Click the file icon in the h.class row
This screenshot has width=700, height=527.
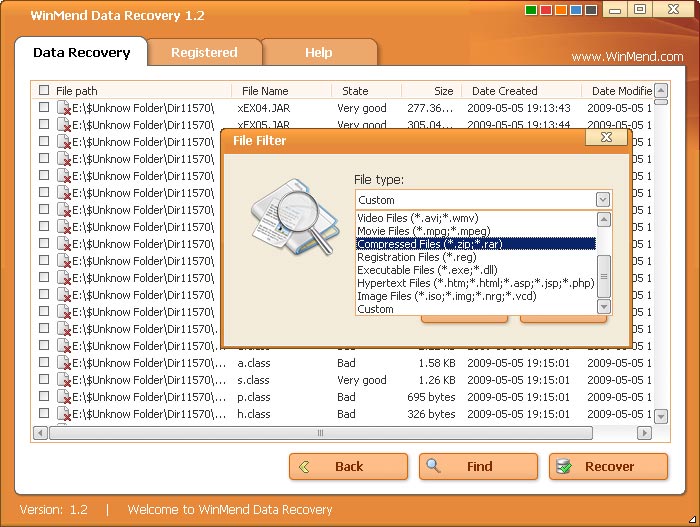point(63,414)
